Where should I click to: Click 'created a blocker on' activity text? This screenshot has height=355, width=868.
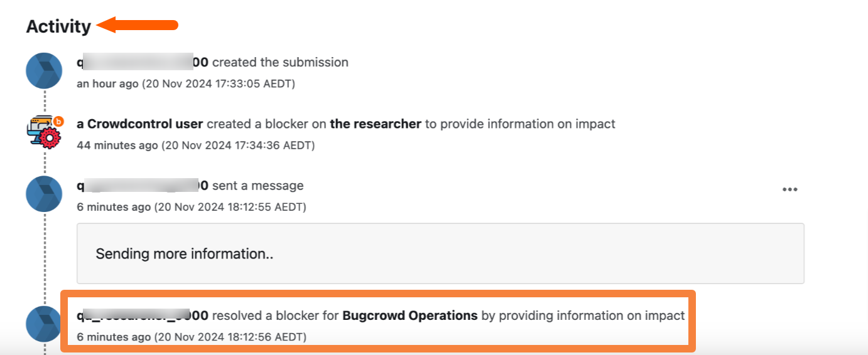click(x=267, y=124)
